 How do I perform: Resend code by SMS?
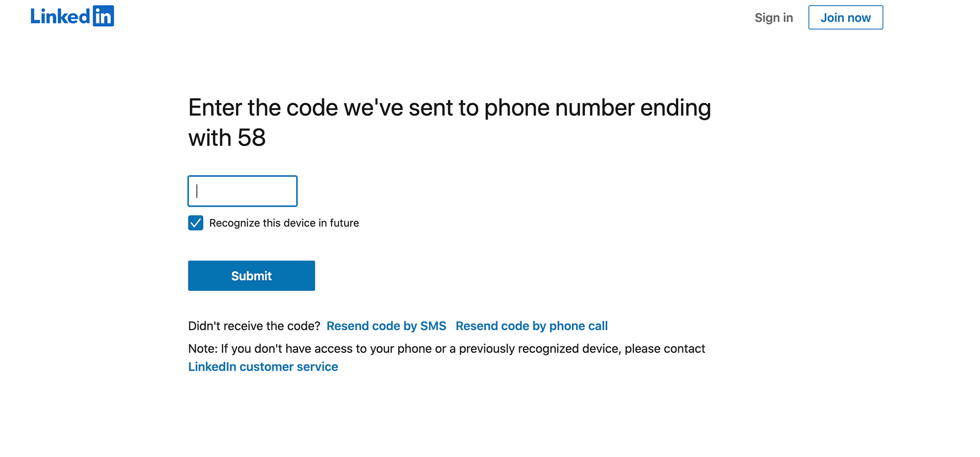(x=386, y=326)
